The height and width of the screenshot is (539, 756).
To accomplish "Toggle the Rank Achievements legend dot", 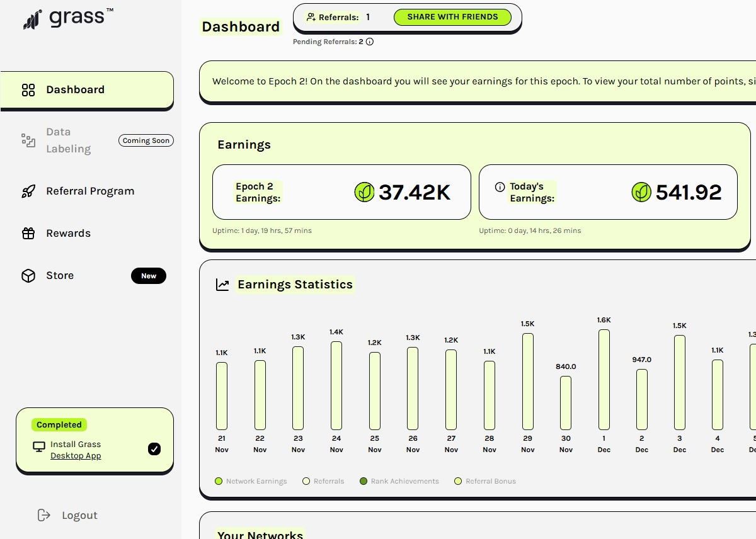I will pyautogui.click(x=364, y=481).
